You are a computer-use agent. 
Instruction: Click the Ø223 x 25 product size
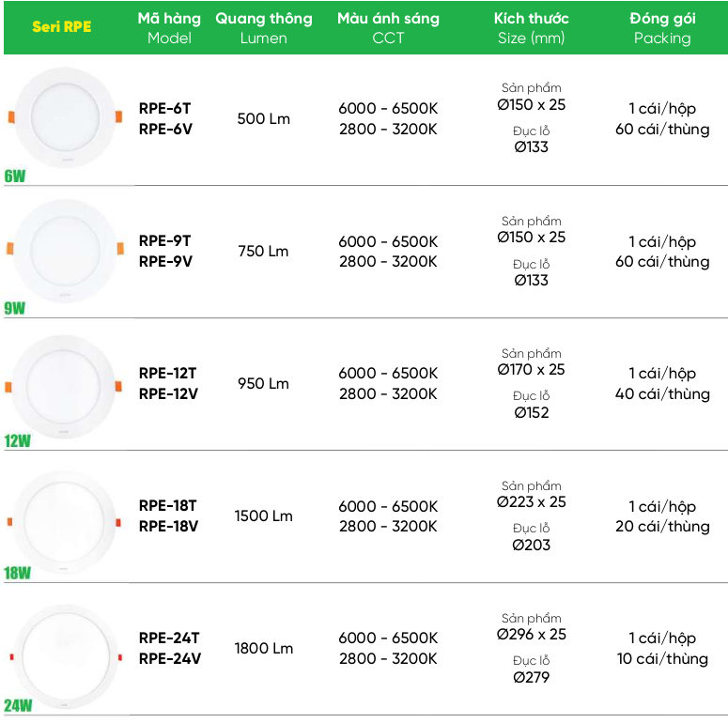click(531, 502)
